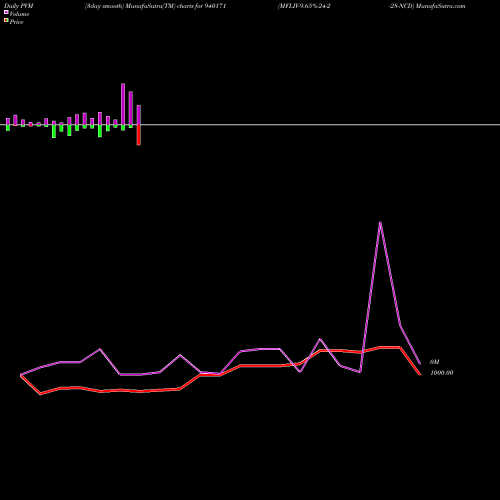Click the '-28-NCD) MunafaSutra.com' text

[x=427, y=6]
